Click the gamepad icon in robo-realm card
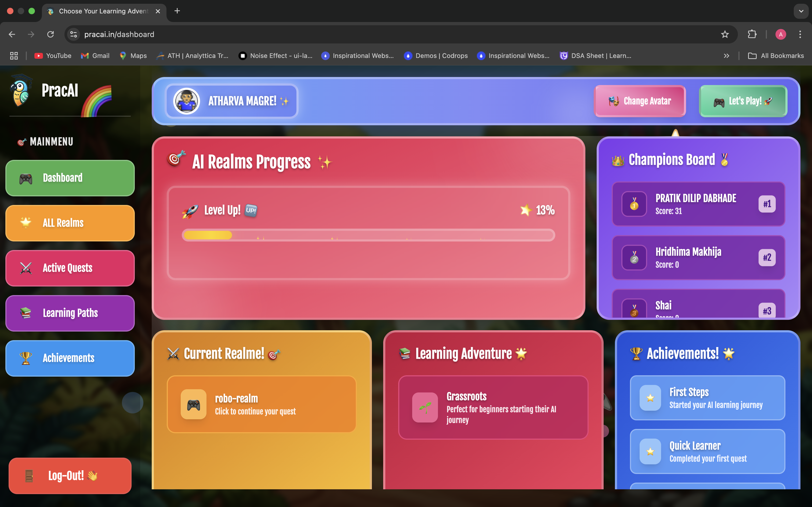Viewport: 812px width, 507px height. tap(194, 404)
